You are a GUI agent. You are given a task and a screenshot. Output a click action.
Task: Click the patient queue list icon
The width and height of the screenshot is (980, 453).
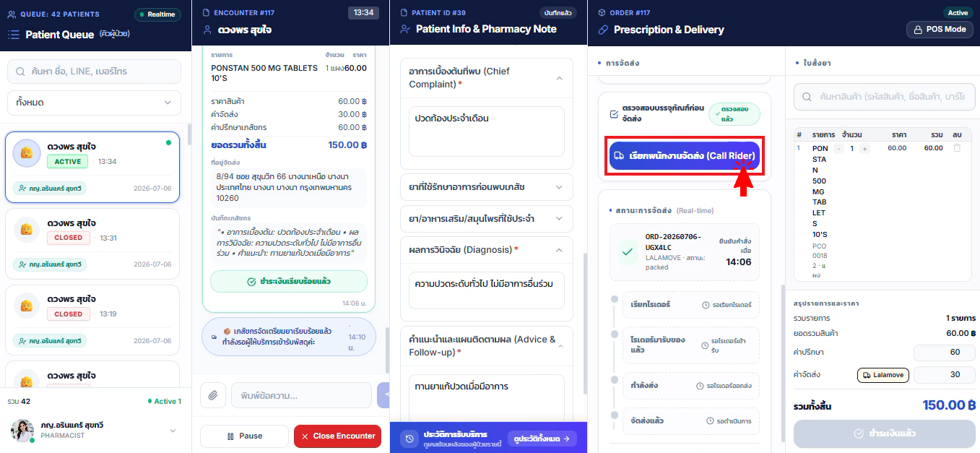[14, 34]
